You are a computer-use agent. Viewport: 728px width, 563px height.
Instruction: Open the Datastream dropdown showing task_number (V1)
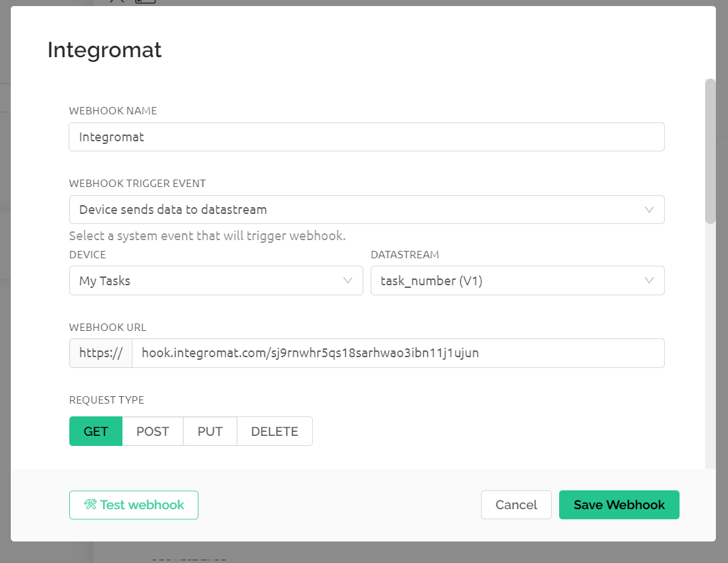(x=517, y=280)
